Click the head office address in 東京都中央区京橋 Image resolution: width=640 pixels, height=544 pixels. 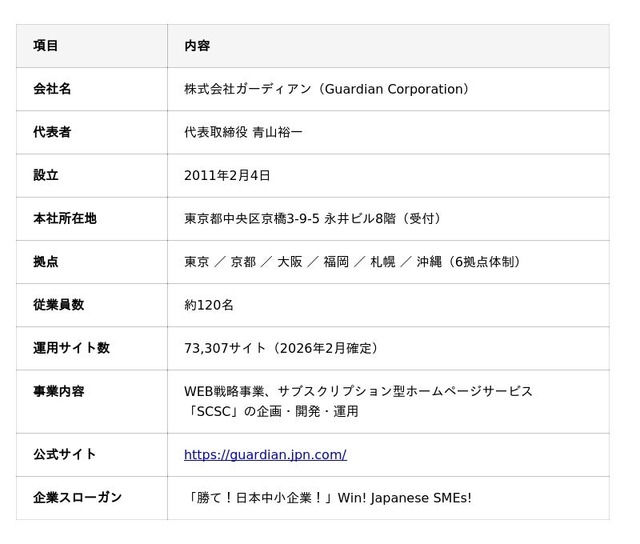coord(312,218)
